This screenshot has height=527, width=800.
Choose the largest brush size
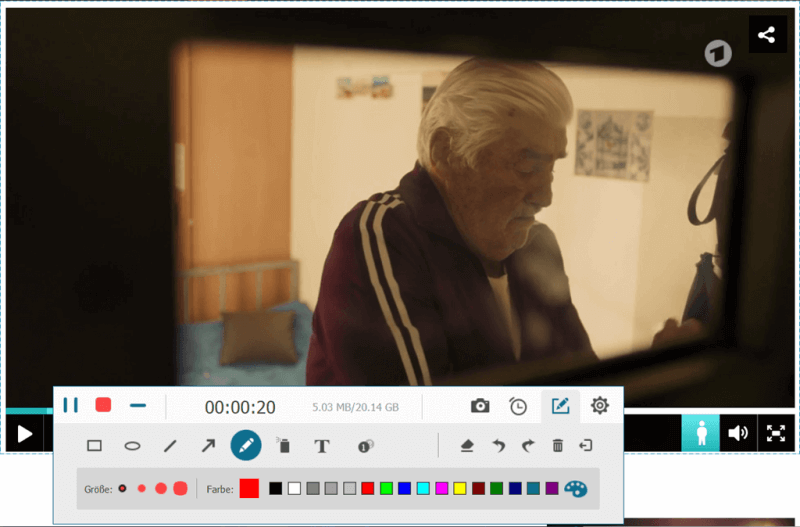[x=180, y=488]
